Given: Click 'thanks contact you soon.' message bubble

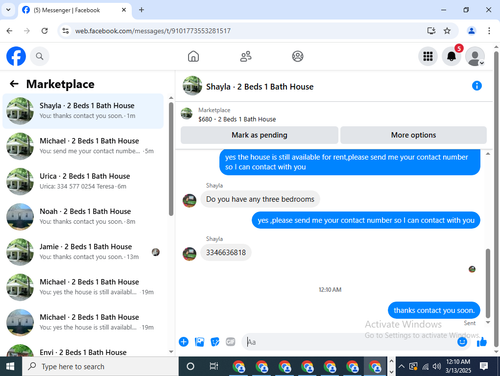Looking at the screenshot, I should coord(434,310).
